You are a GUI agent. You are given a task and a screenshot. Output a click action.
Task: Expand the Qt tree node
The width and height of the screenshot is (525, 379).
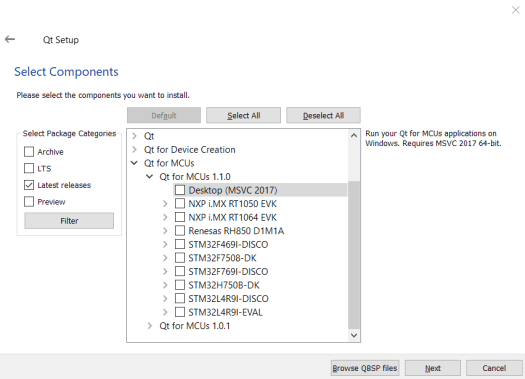pyautogui.click(x=134, y=136)
